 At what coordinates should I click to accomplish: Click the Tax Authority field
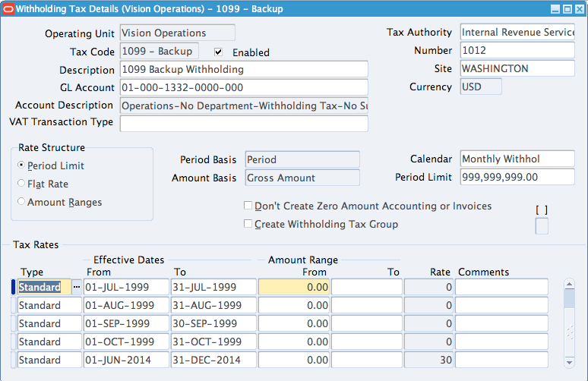517,32
